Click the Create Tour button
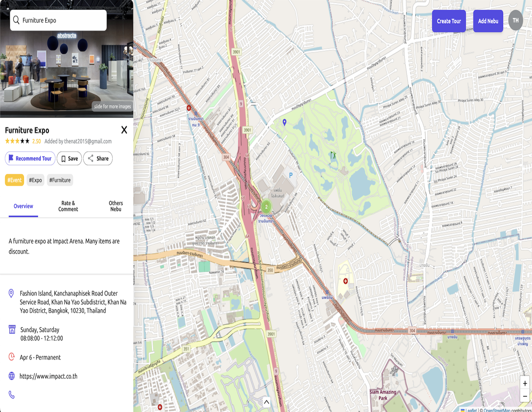Image resolution: width=532 pixels, height=412 pixels. coord(449,21)
